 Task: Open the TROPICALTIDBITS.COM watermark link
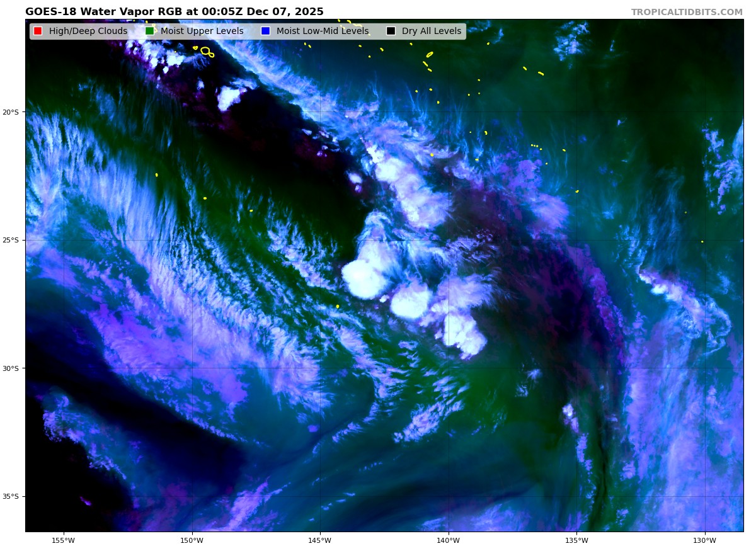point(687,13)
